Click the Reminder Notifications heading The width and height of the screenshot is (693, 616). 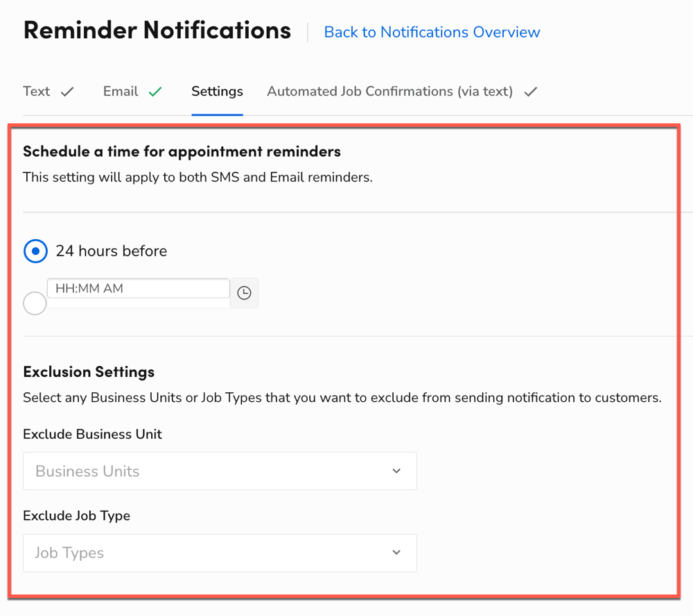(157, 30)
